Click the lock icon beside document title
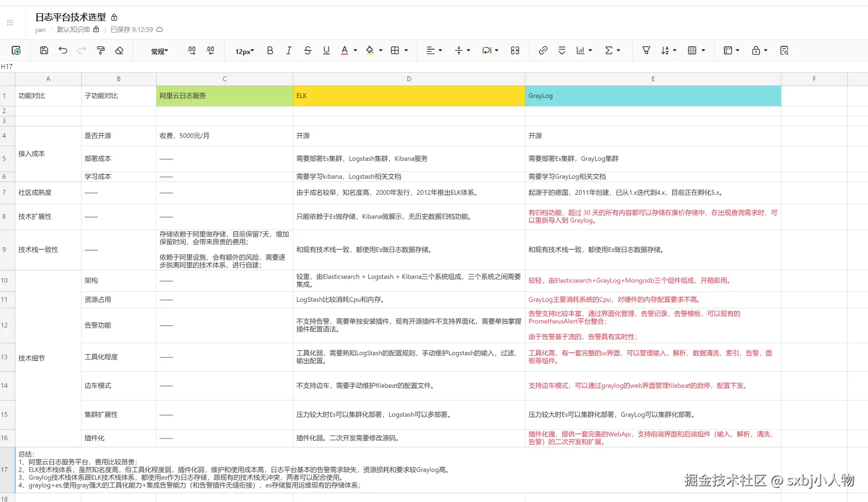Viewport: 868px width, 502px height. [x=114, y=18]
